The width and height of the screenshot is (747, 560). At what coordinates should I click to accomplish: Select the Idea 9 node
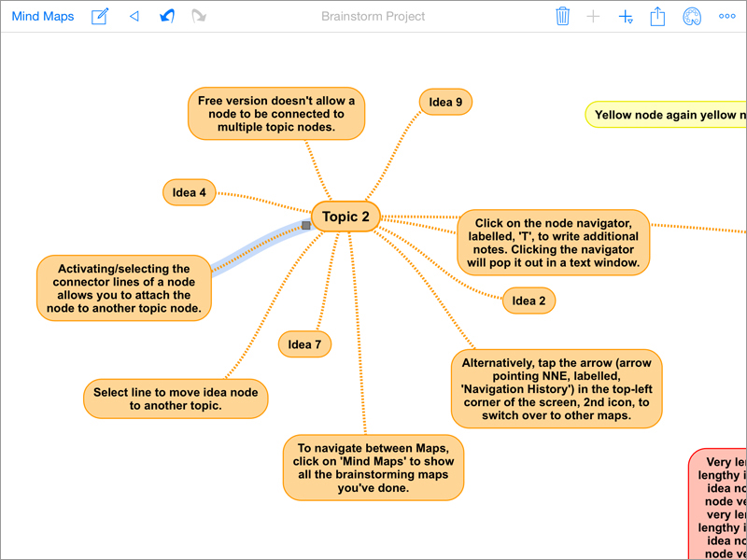coord(446,102)
